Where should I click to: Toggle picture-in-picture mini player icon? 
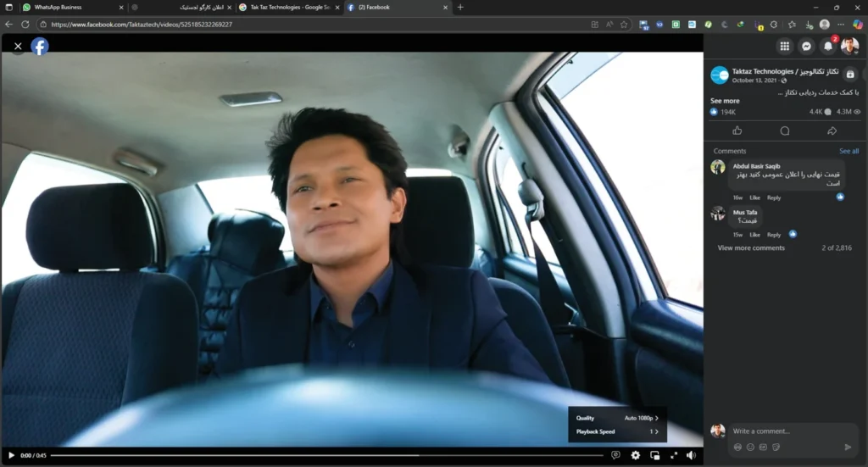655,455
